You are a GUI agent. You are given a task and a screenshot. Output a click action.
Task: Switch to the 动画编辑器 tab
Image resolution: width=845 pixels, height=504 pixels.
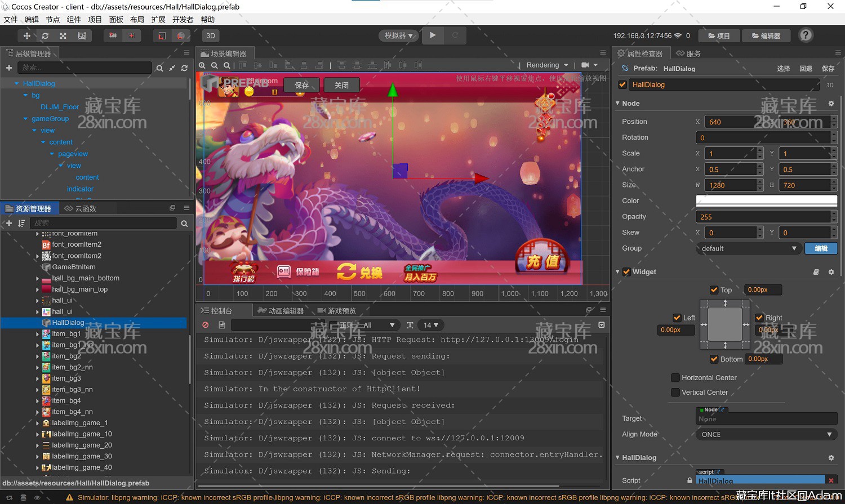pyautogui.click(x=281, y=311)
